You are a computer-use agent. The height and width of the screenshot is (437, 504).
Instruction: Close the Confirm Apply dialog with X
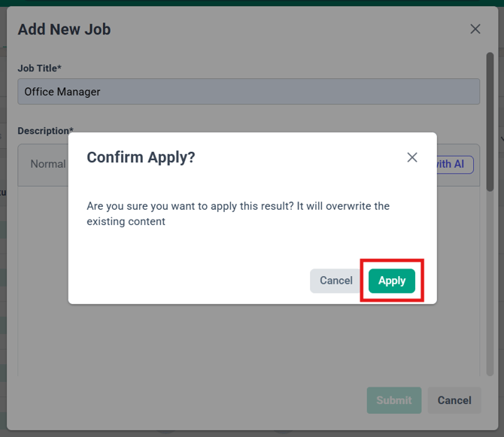tap(412, 157)
